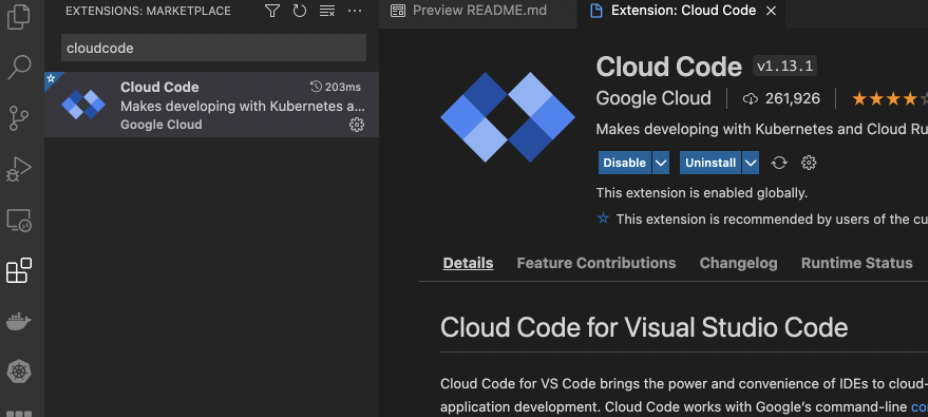
Task: Open the Remote Explorer view
Action: (19, 220)
